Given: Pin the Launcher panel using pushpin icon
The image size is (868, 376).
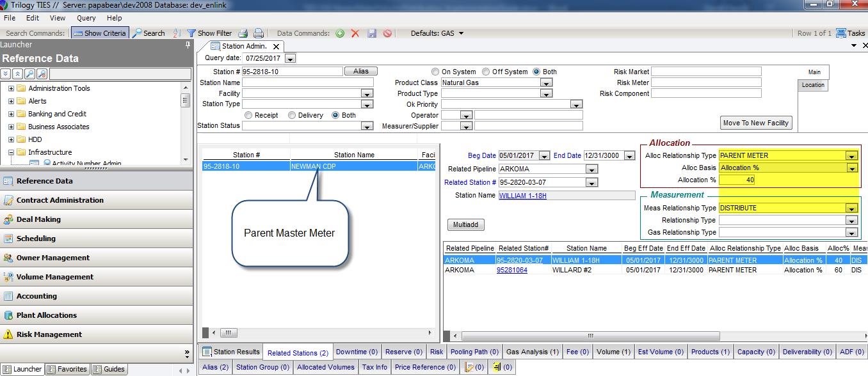Looking at the screenshot, I should click(x=188, y=45).
